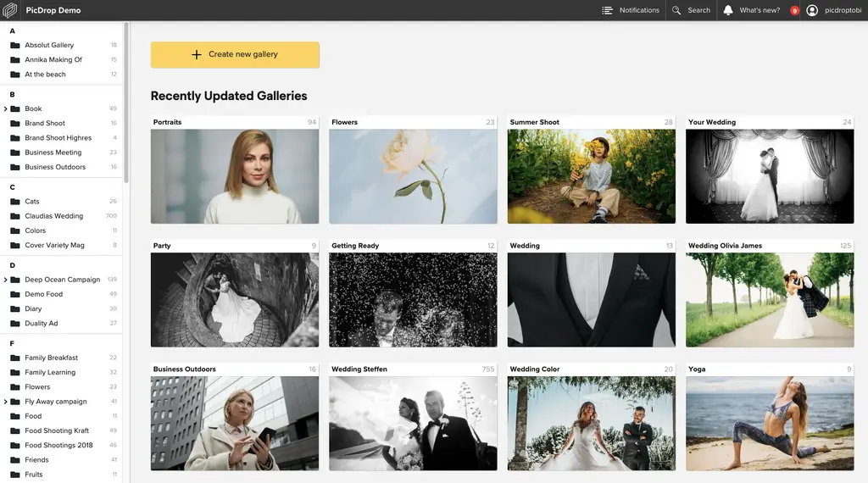Click the Family Breakfast folder icon
Screen dimensions: 868x483
(15, 358)
